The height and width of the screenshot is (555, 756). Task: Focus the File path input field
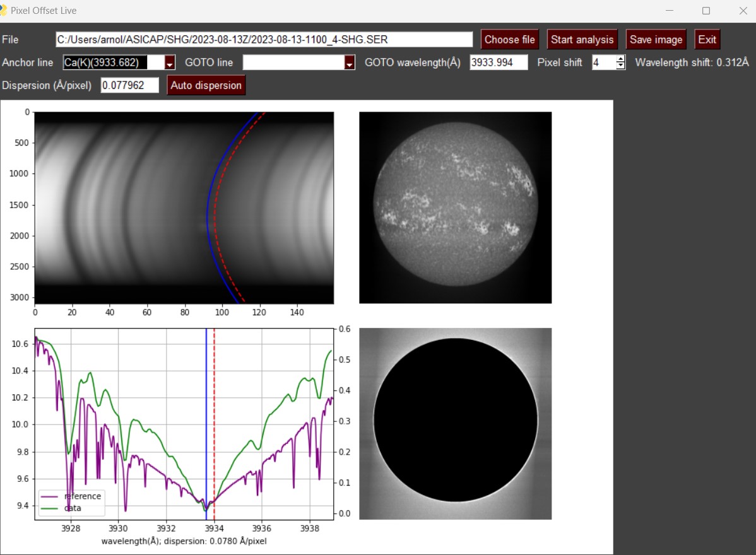pos(264,40)
